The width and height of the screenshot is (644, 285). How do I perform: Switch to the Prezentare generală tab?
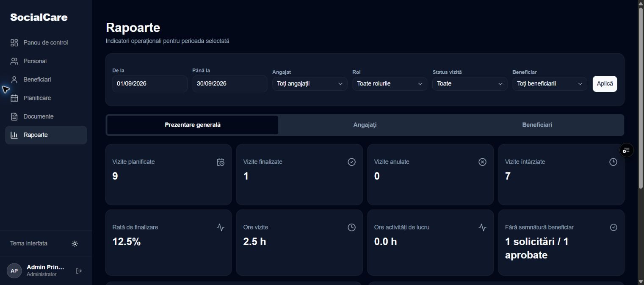point(193,125)
